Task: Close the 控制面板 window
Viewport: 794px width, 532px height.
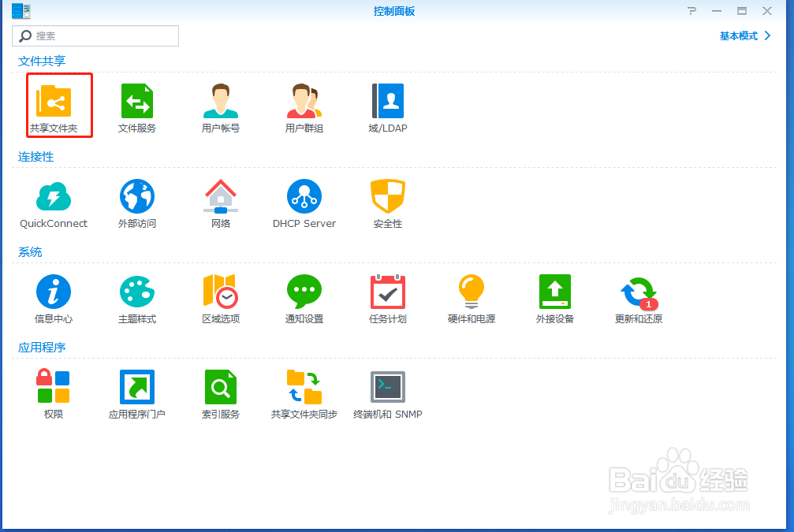Action: pos(767,10)
